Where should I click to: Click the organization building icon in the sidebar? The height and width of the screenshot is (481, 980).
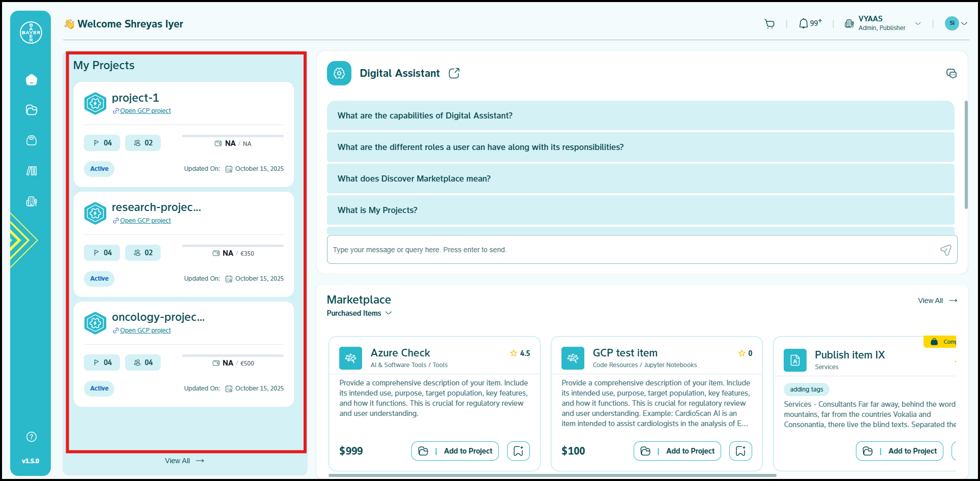point(32,201)
